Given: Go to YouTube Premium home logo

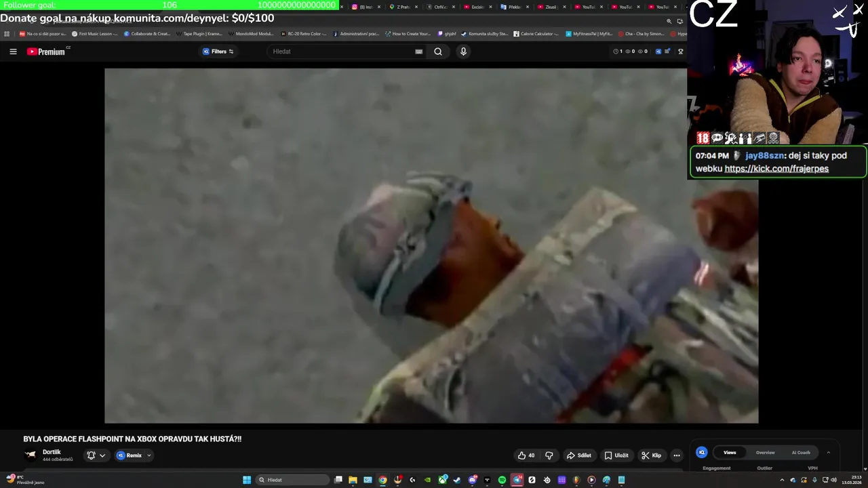Looking at the screenshot, I should 46,52.
